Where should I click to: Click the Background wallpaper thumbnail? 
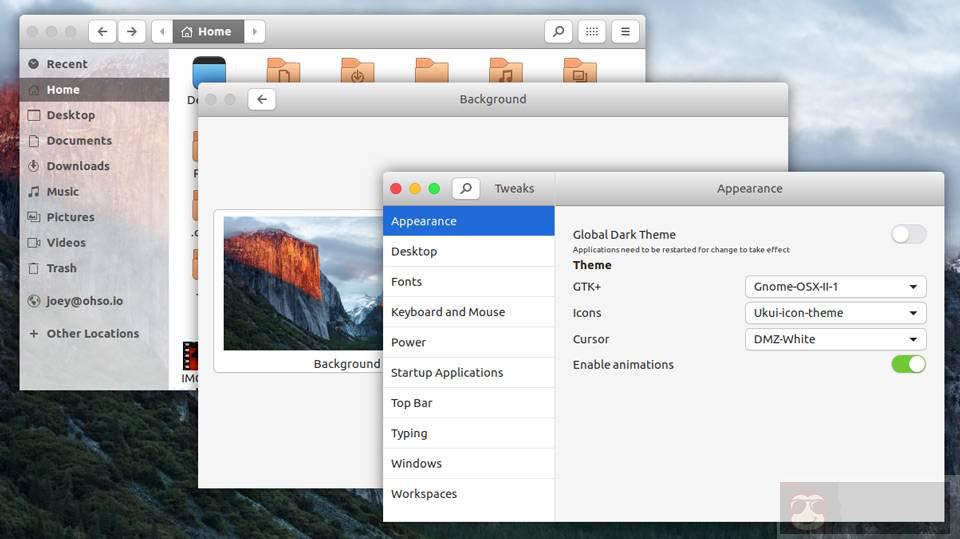303,283
